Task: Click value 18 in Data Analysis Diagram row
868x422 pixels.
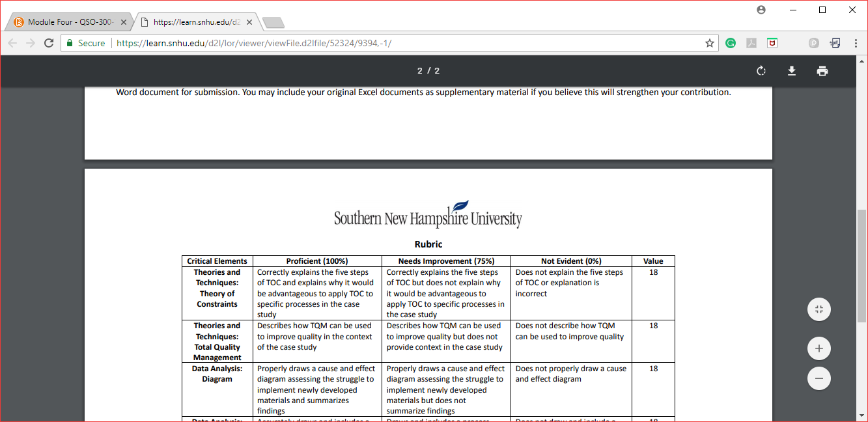Action: coord(653,369)
